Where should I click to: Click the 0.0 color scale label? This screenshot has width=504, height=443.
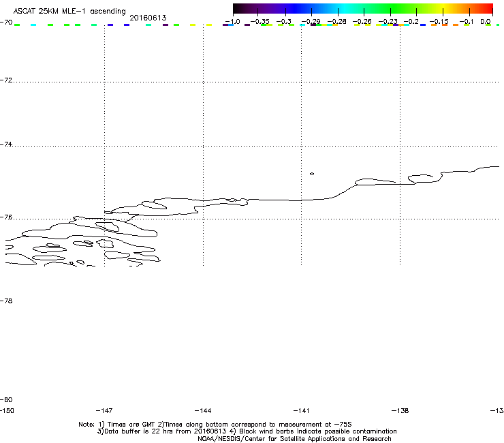pyautogui.click(x=486, y=22)
